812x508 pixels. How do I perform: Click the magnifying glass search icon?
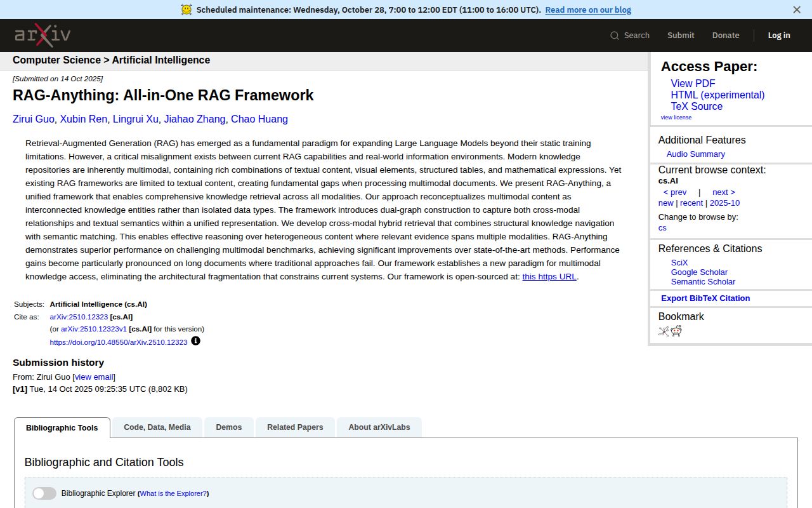615,36
